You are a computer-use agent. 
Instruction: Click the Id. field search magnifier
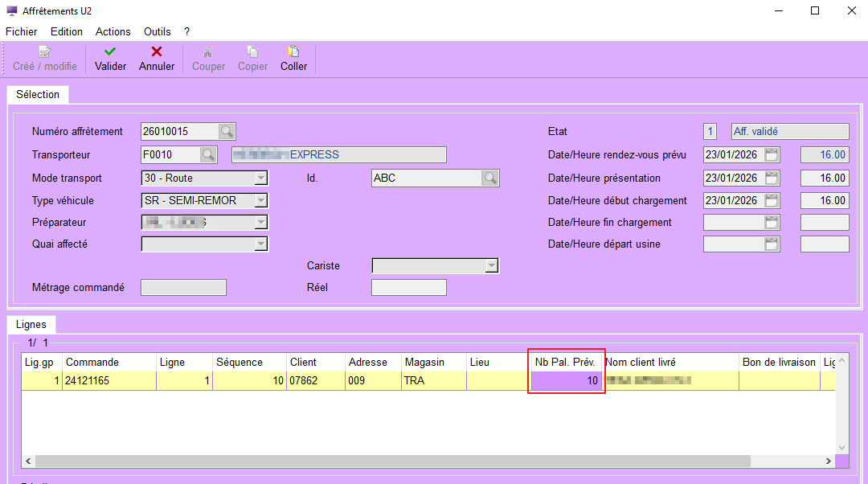click(x=489, y=178)
